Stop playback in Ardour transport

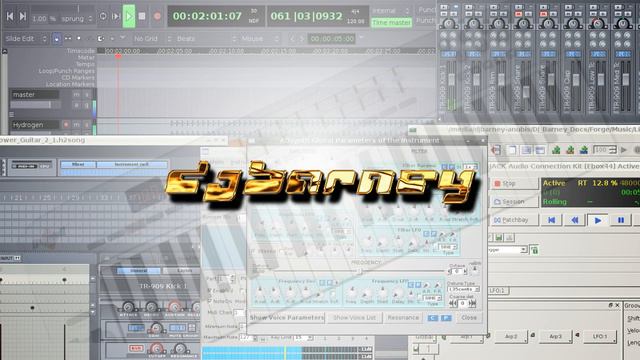coord(142,16)
